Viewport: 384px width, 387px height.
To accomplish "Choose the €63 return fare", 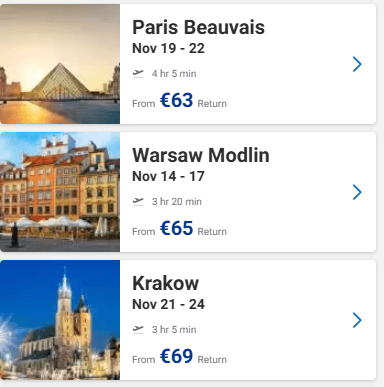I will tap(176, 100).
